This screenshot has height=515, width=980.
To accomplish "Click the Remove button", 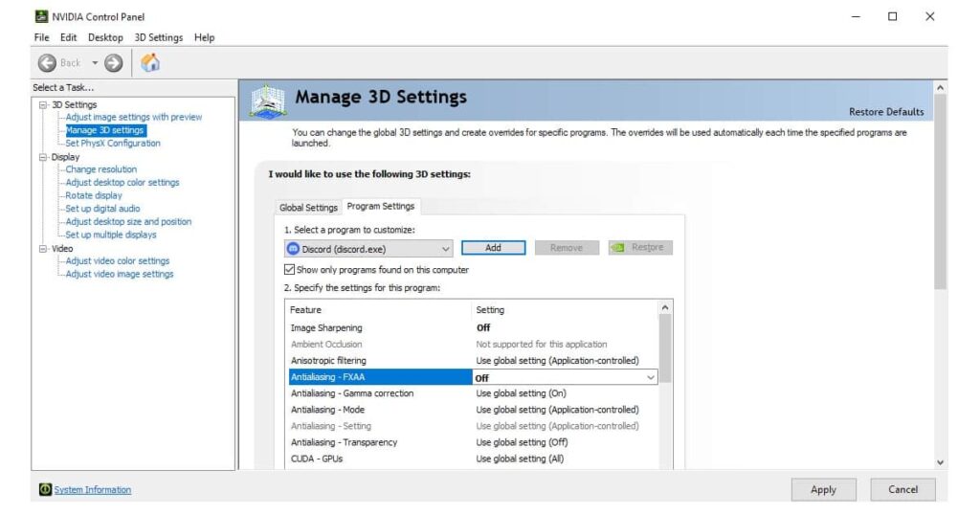I will point(567,248).
